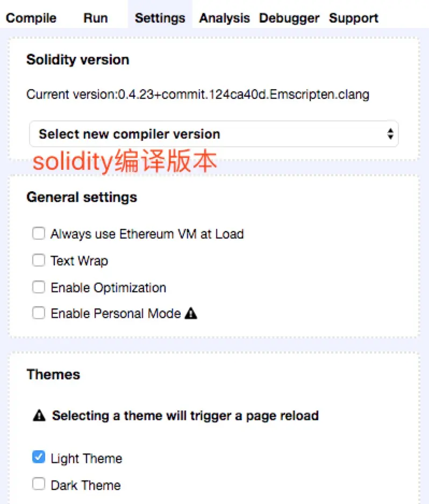The width and height of the screenshot is (429, 504).
Task: Open the Support tab
Action: (x=354, y=18)
